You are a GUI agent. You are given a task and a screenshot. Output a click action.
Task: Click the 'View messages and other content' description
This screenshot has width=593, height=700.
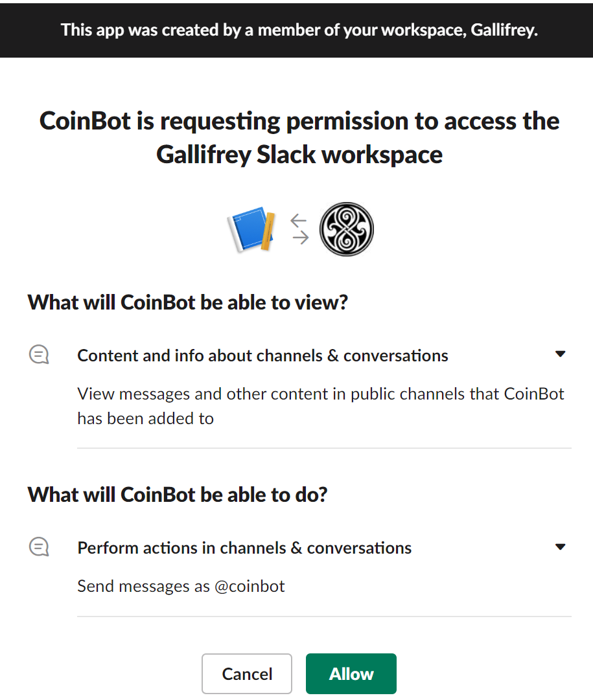[320, 406]
